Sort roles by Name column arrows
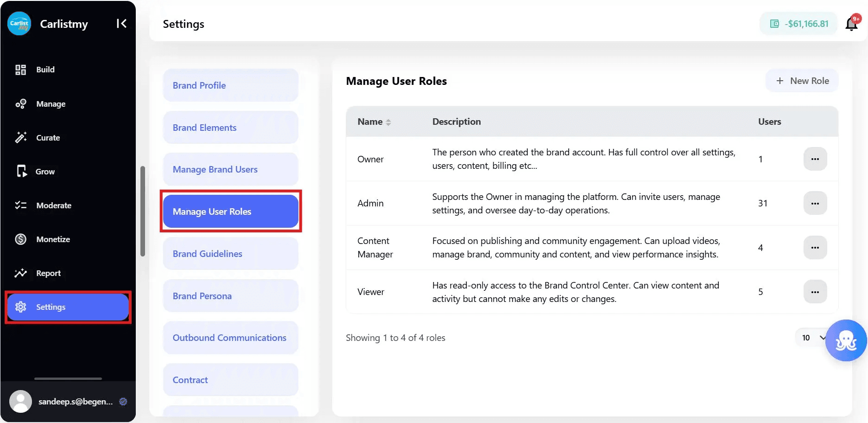868x423 pixels. (x=388, y=122)
